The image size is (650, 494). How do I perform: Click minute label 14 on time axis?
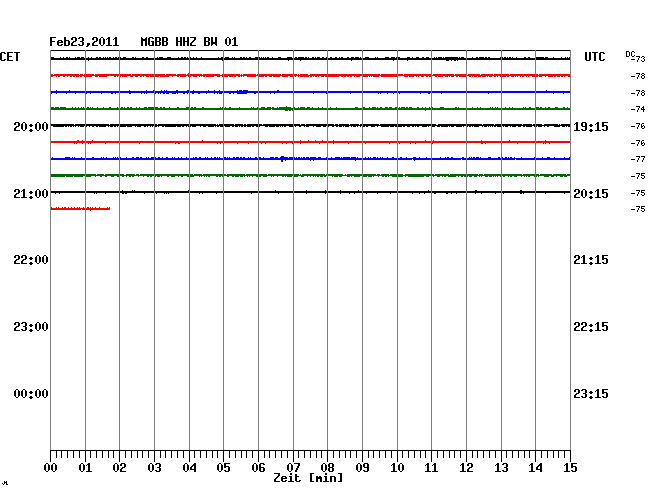click(x=535, y=468)
